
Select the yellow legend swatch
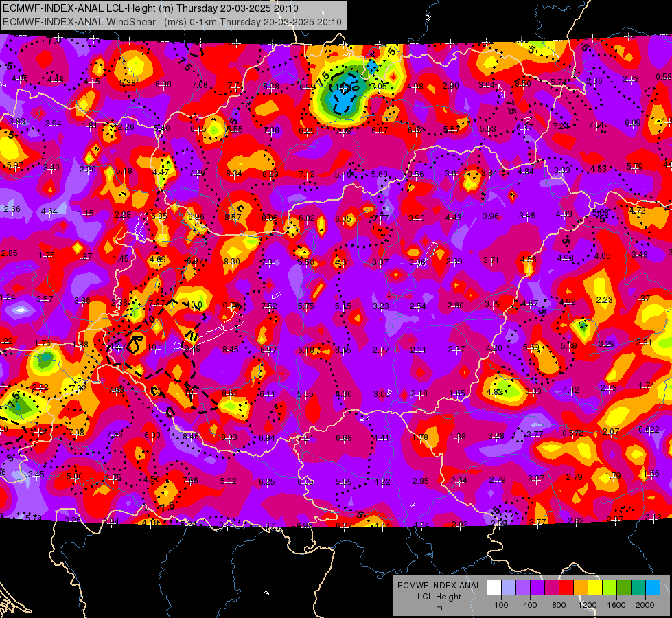[x=595, y=588]
